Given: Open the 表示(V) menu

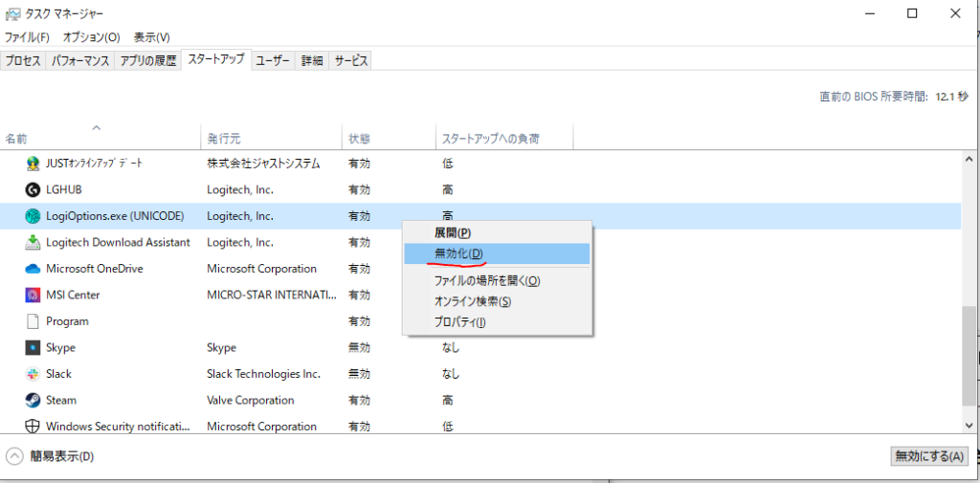Looking at the screenshot, I should tap(152, 37).
